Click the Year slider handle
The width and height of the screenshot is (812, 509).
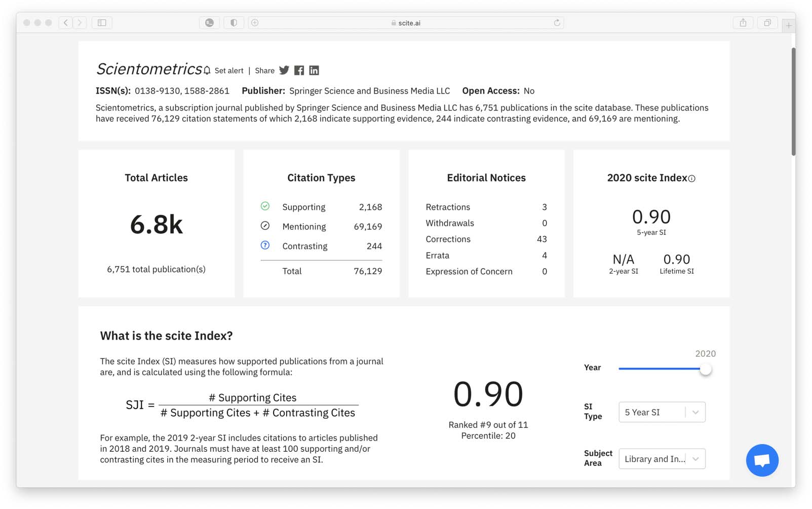705,369
